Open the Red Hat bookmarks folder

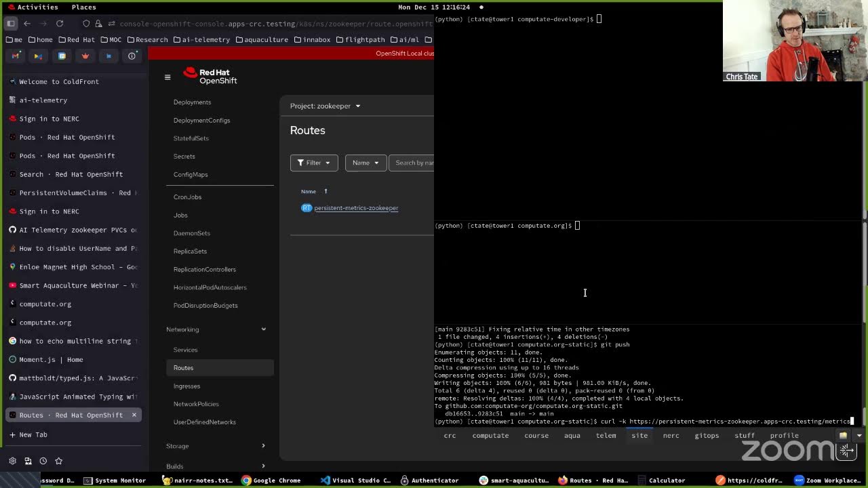point(76,40)
